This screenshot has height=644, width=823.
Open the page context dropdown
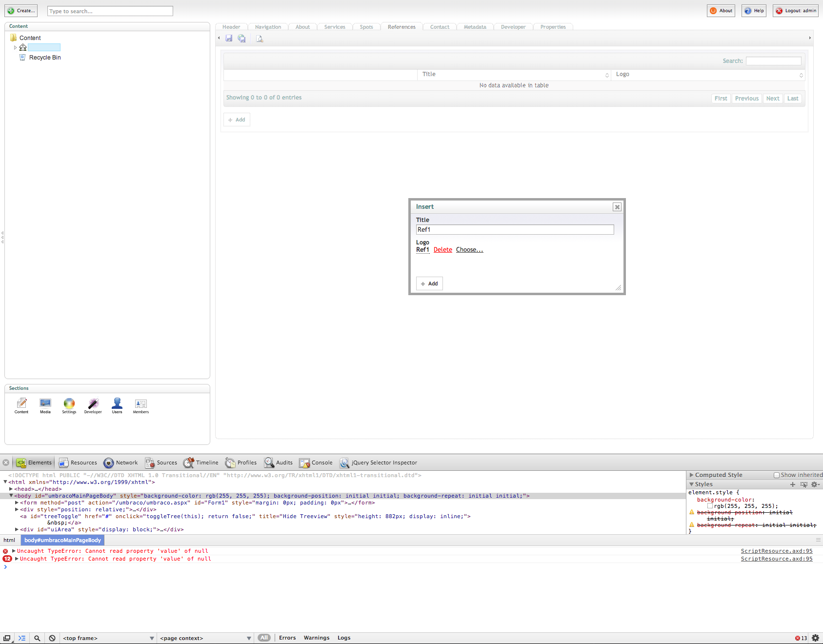coord(206,638)
